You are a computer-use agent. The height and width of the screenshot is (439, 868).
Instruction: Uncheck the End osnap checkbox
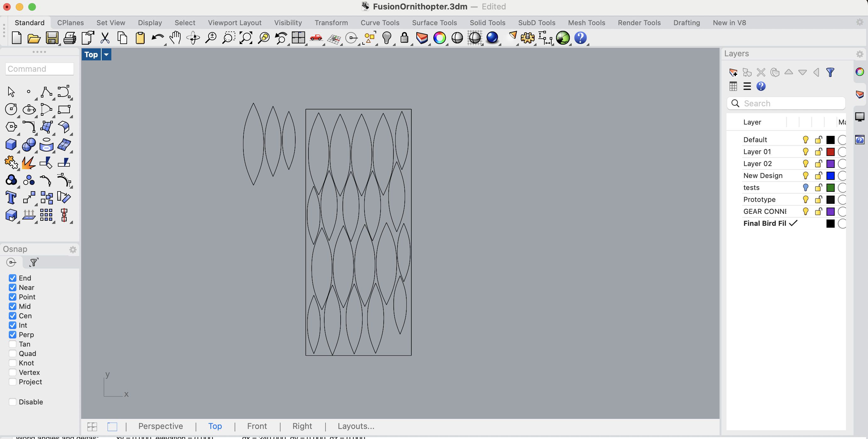pos(13,278)
